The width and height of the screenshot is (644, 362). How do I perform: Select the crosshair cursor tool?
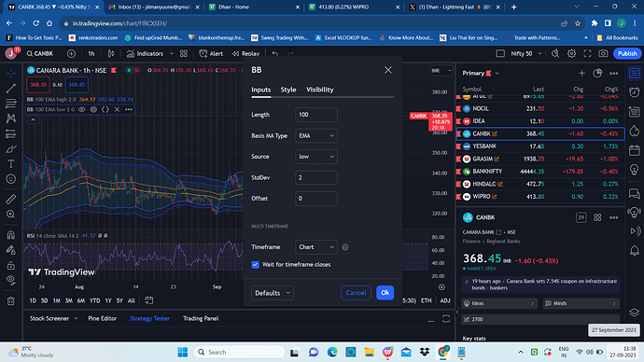[11, 74]
